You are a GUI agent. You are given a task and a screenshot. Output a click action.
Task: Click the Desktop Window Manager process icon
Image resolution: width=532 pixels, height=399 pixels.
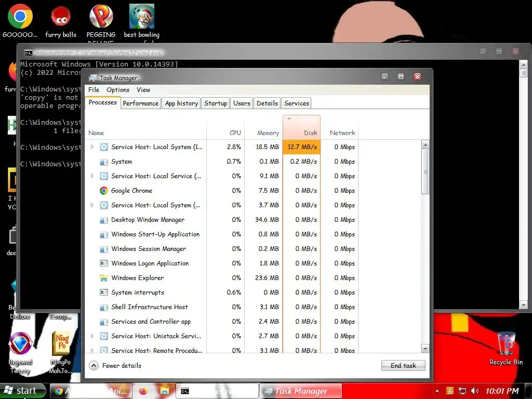coord(104,220)
